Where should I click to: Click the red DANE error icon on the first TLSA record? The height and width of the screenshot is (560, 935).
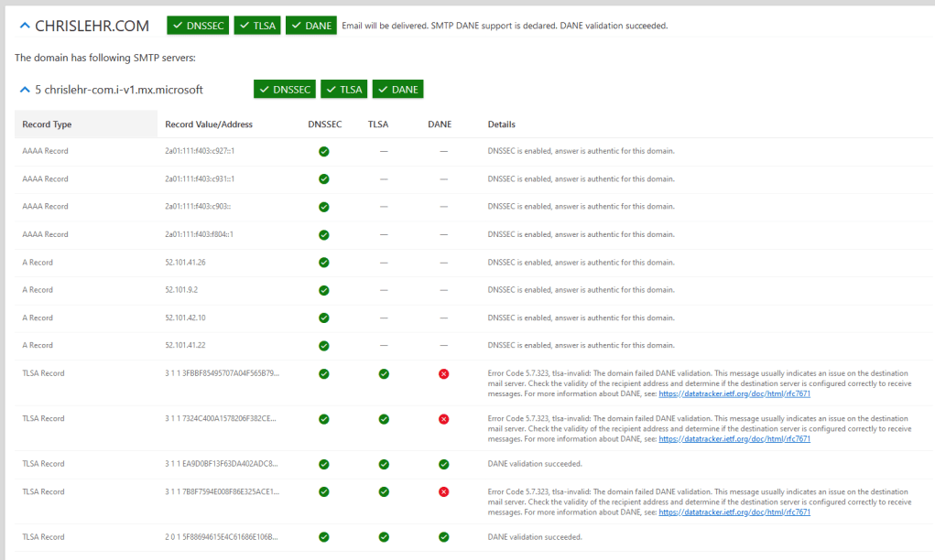[443, 372]
